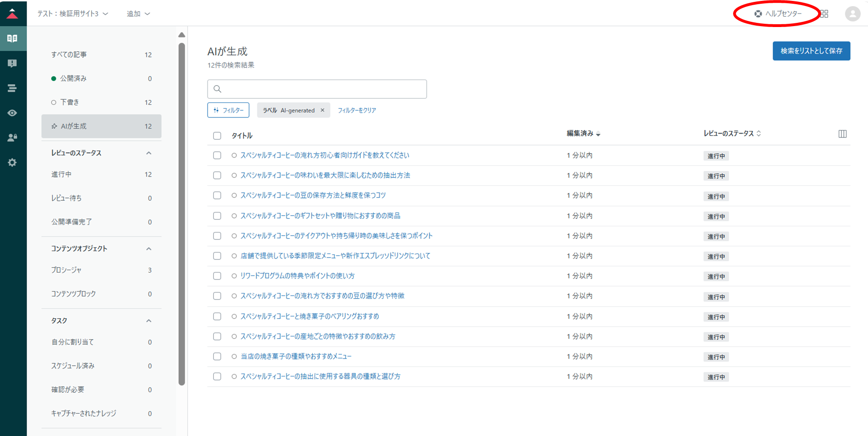
Task: Click the eye preview icon in sidebar
Action: [13, 113]
